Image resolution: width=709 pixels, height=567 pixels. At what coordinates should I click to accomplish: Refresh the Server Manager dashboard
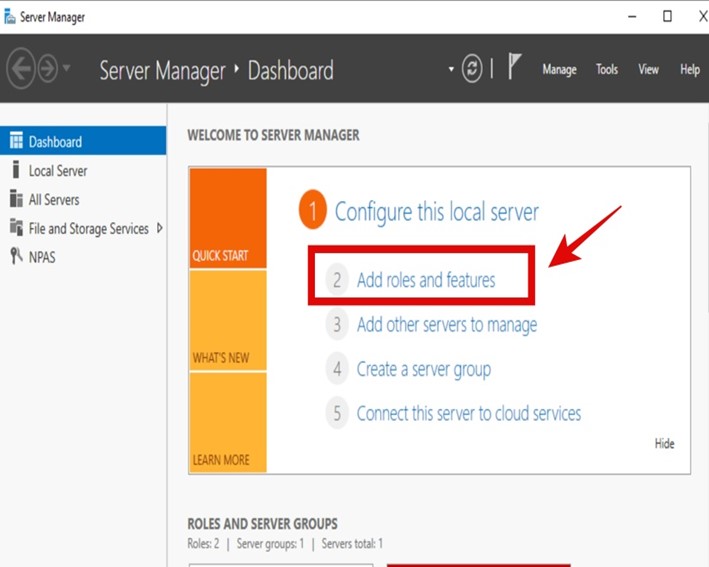[472, 68]
